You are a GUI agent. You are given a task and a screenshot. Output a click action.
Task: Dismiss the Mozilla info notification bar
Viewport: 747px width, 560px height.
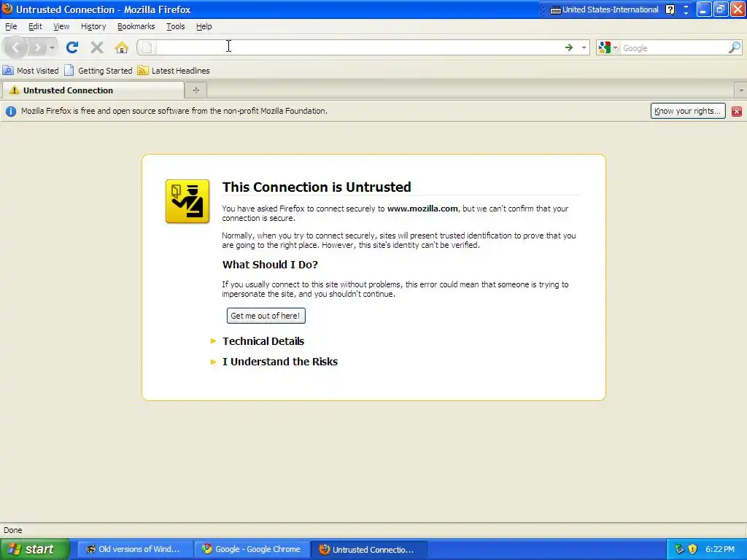pyautogui.click(x=737, y=111)
